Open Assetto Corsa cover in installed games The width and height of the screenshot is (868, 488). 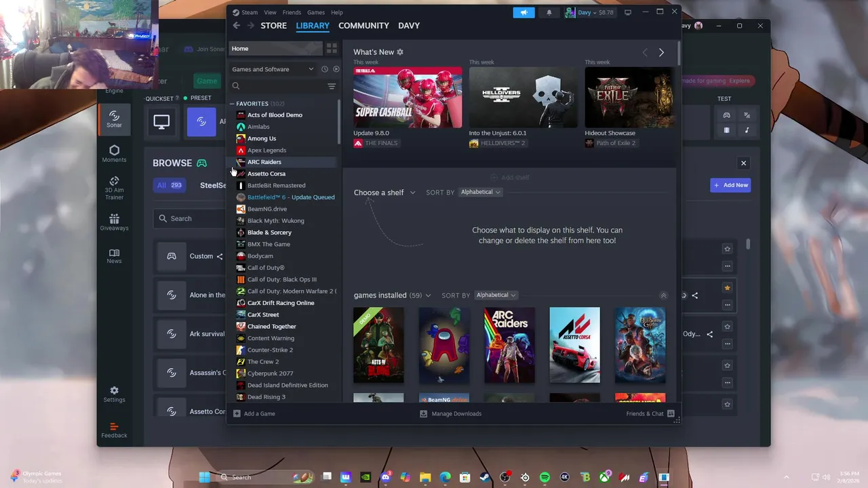(574, 345)
